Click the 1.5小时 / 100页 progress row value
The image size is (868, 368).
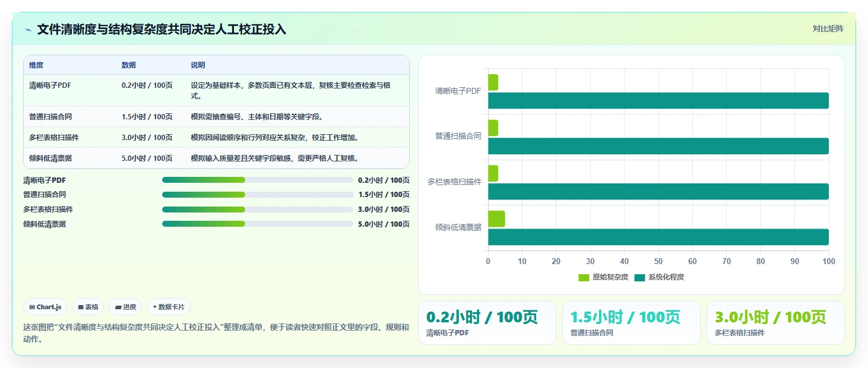pos(384,195)
